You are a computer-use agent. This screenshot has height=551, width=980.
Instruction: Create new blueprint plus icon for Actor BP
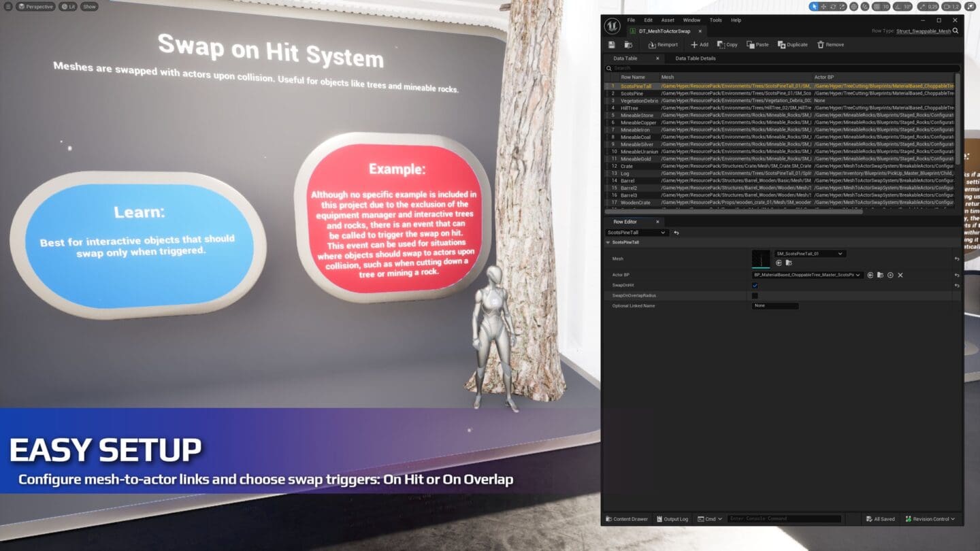890,275
